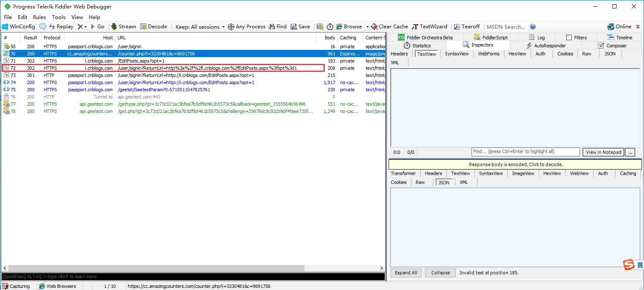Select the request Headers inspector tab
The width and height of the screenshot is (644, 290).
tap(399, 54)
